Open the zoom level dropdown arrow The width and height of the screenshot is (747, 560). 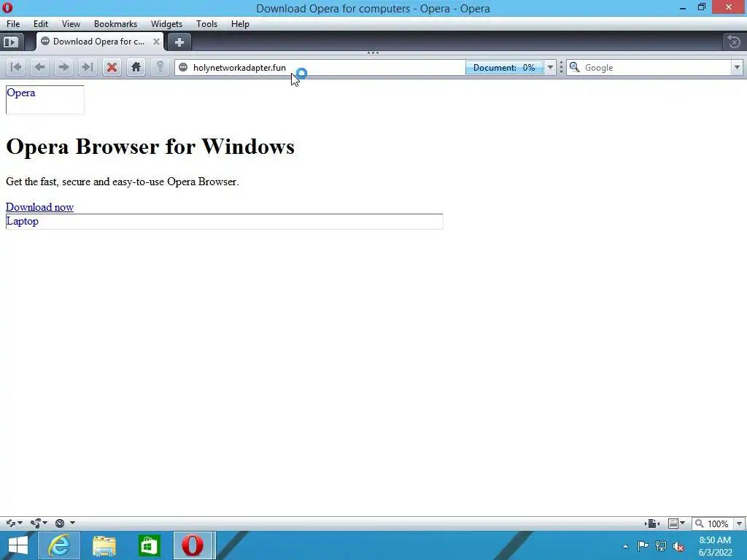click(x=739, y=524)
